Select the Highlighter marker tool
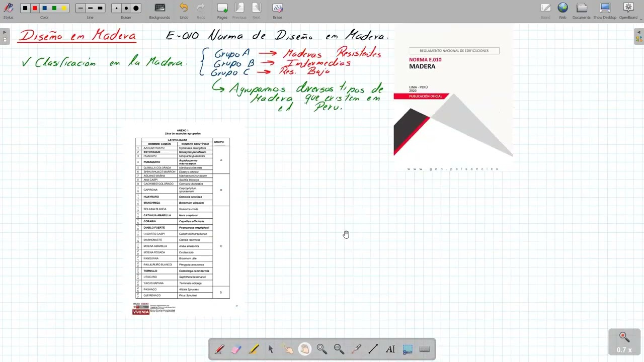 tap(254, 349)
